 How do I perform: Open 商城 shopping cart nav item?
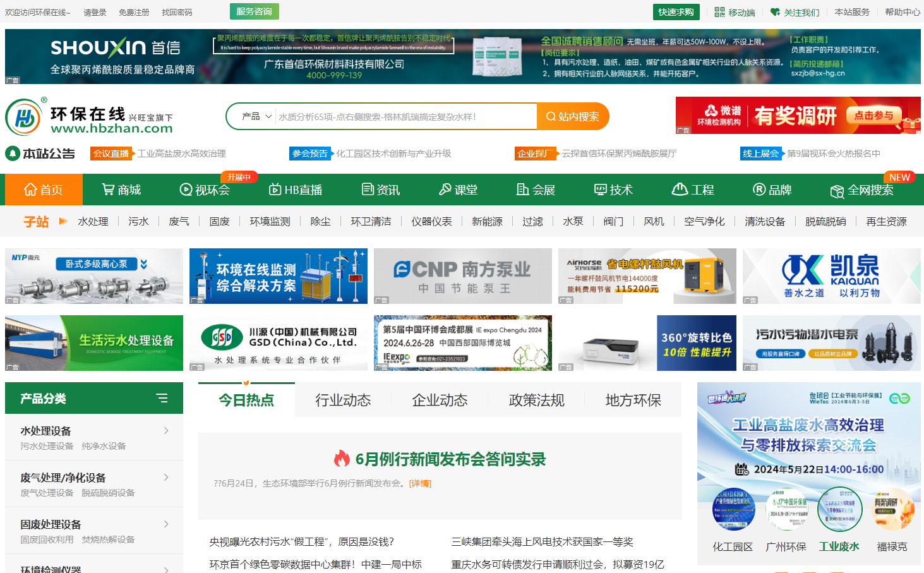click(x=121, y=190)
